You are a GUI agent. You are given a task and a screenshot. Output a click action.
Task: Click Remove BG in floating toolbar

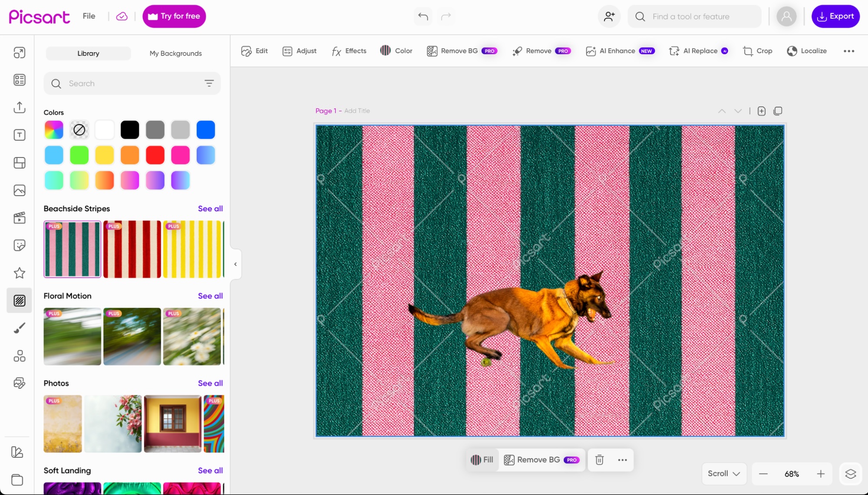tap(541, 460)
